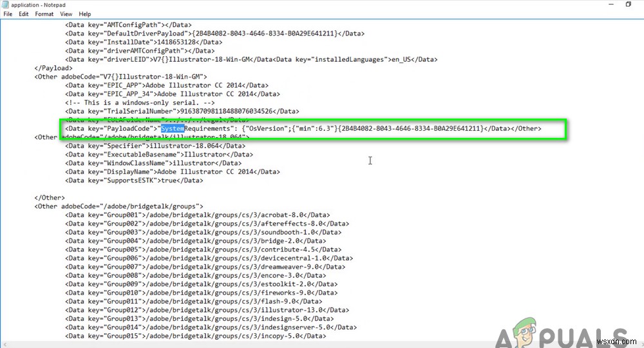This screenshot has height=348, width=644.
Task: Click the Notepad application icon in title bar
Action: click(5, 5)
